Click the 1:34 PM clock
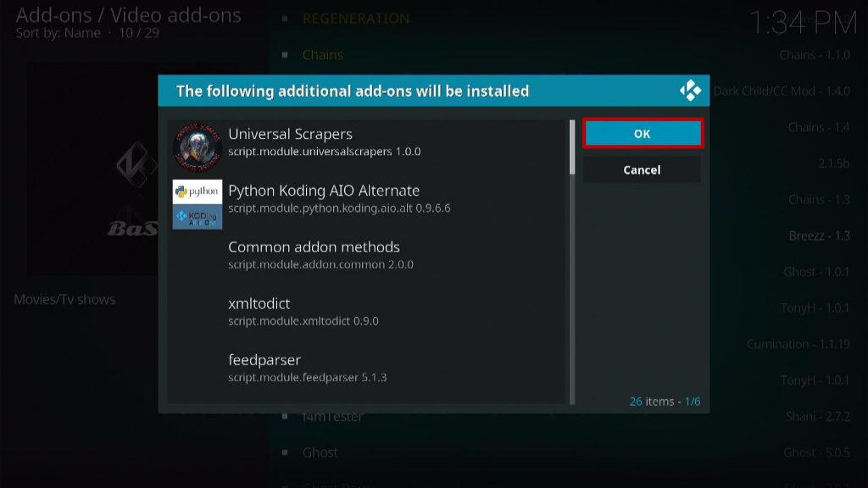This screenshot has width=868, height=488. (803, 23)
